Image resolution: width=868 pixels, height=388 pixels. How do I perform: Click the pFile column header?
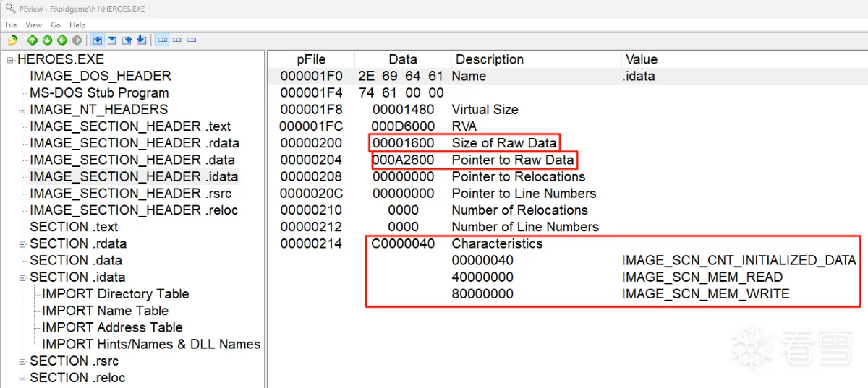[311, 59]
